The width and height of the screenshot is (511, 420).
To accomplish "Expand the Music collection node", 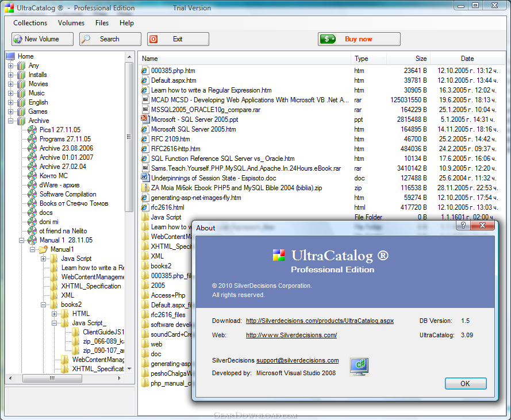I will (11, 93).
